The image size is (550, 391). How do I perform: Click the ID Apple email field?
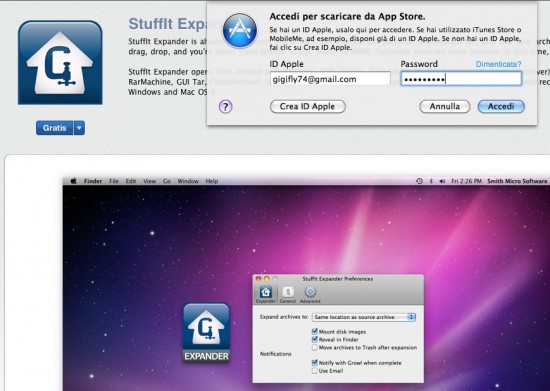tap(330, 79)
